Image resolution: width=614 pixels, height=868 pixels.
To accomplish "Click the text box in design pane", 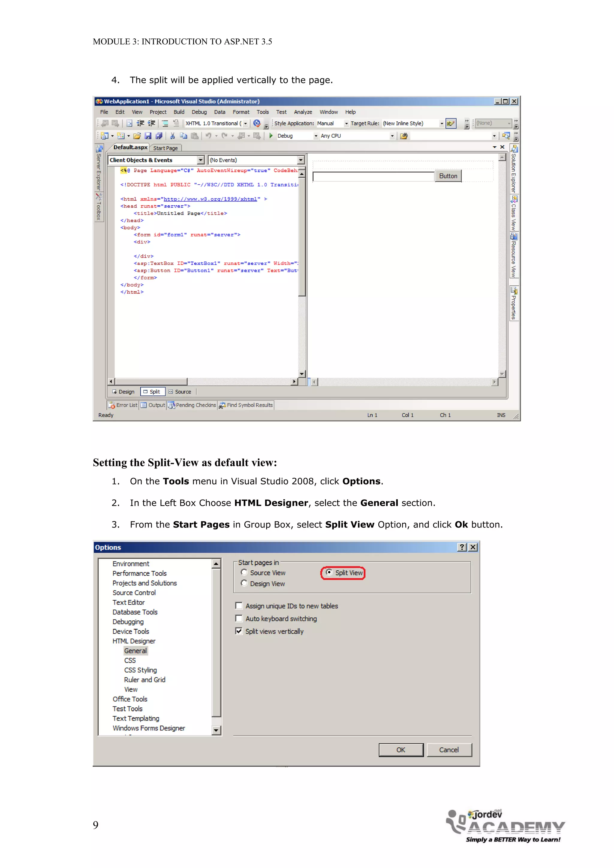I will [374, 177].
